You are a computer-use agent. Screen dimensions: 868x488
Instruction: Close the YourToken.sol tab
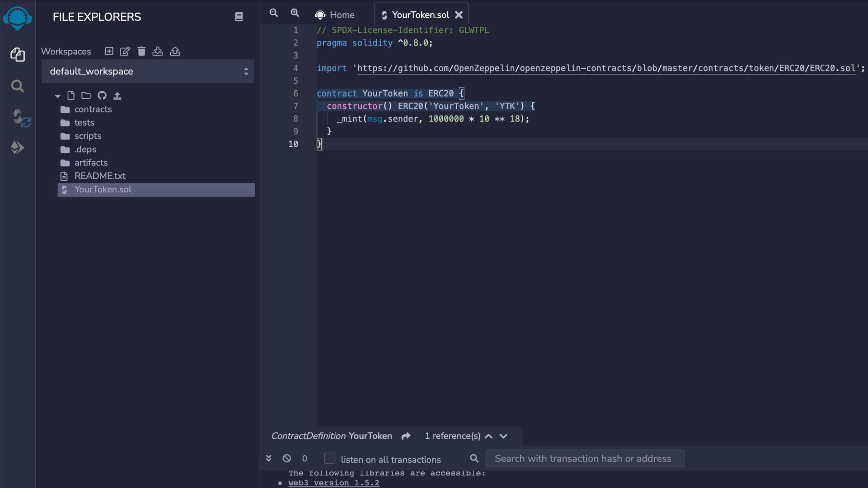coord(459,15)
